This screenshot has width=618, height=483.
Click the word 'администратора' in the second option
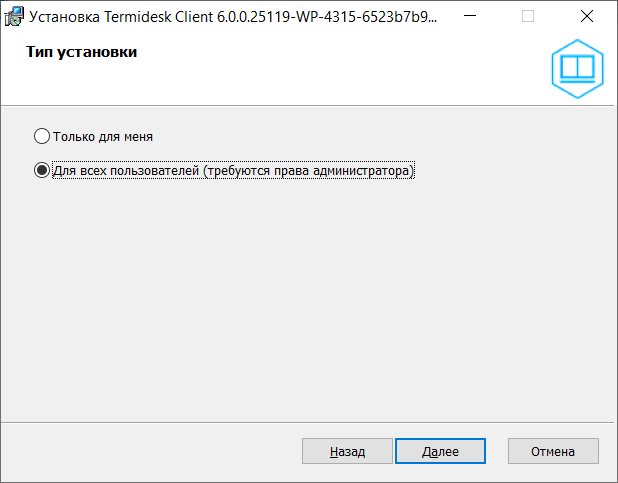(362, 171)
